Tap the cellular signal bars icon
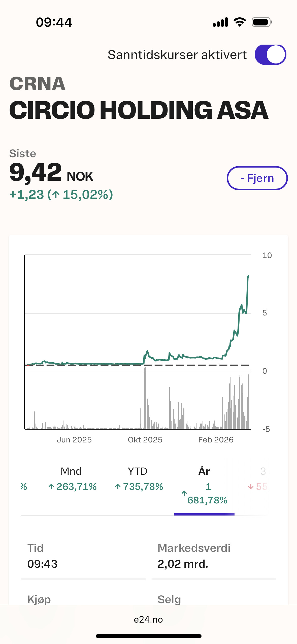The width and height of the screenshot is (297, 644). tap(220, 22)
